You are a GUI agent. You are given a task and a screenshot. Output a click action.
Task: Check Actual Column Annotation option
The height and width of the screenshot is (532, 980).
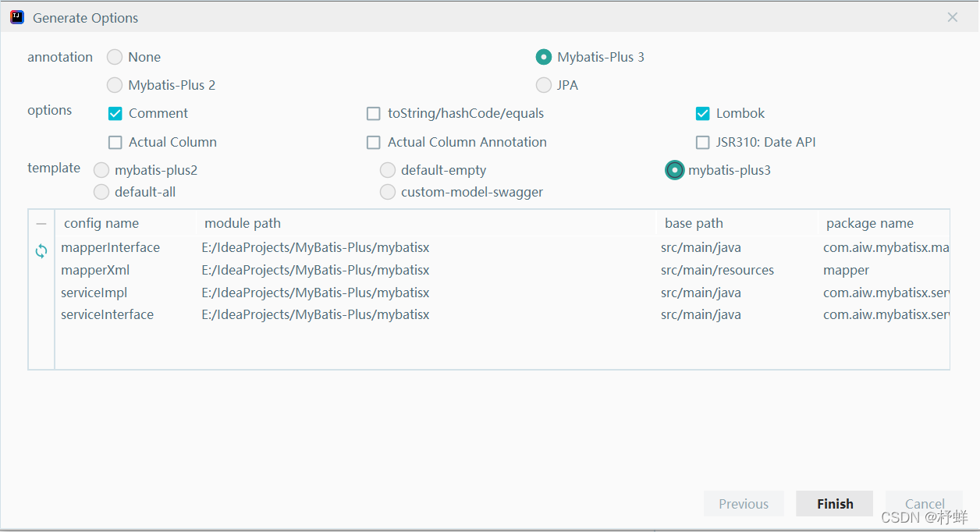pos(374,143)
